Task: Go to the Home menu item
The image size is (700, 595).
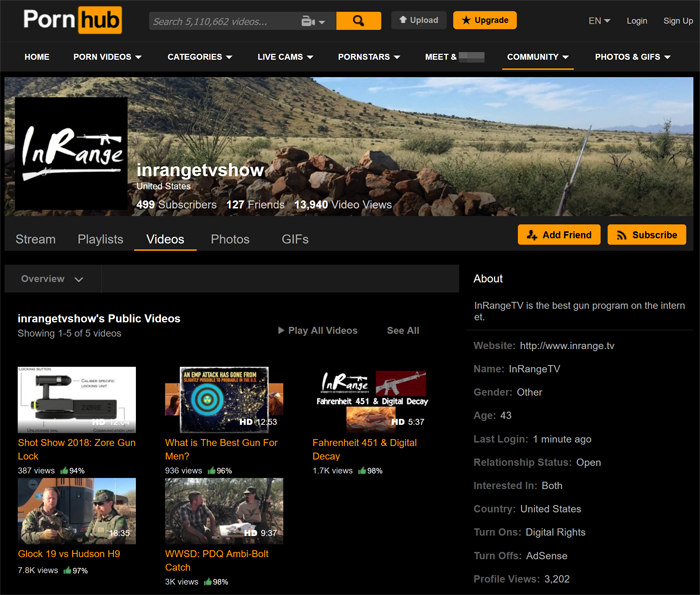Action: tap(37, 57)
